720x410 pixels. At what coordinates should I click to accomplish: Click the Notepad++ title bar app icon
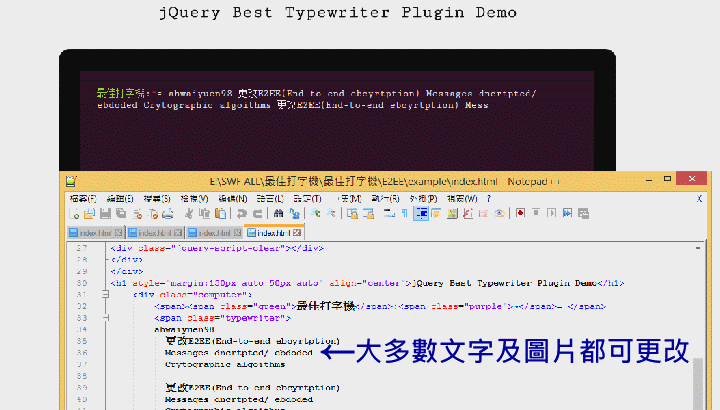[71, 181]
